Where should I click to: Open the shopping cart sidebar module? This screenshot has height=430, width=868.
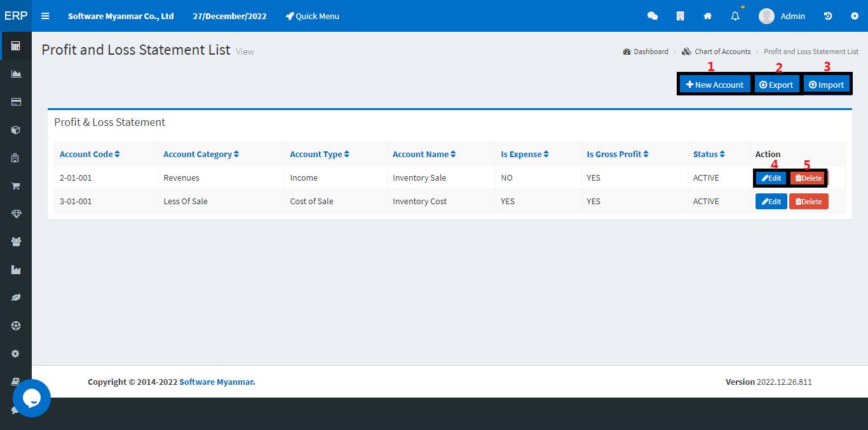(16, 186)
